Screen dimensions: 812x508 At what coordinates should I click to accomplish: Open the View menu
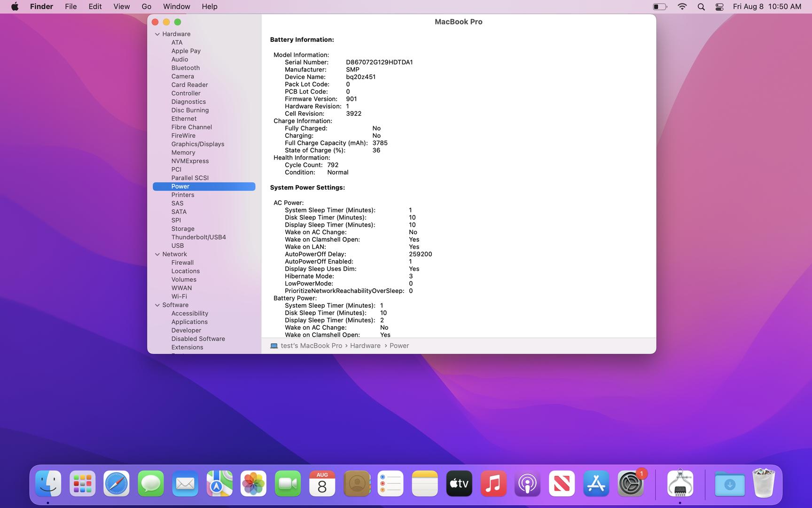pos(122,7)
